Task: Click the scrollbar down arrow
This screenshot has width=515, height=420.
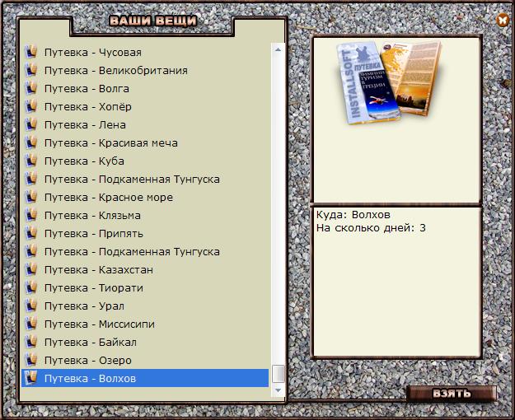Action: (279, 390)
